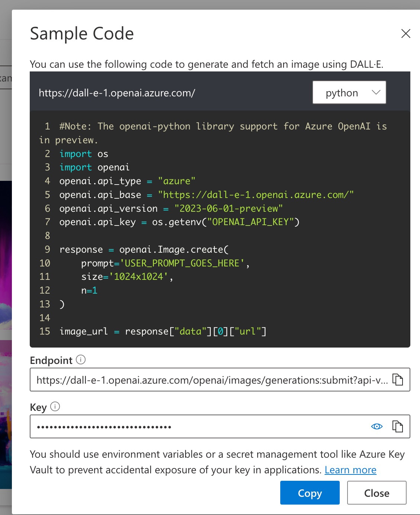Click the Learn more link

[x=350, y=470]
